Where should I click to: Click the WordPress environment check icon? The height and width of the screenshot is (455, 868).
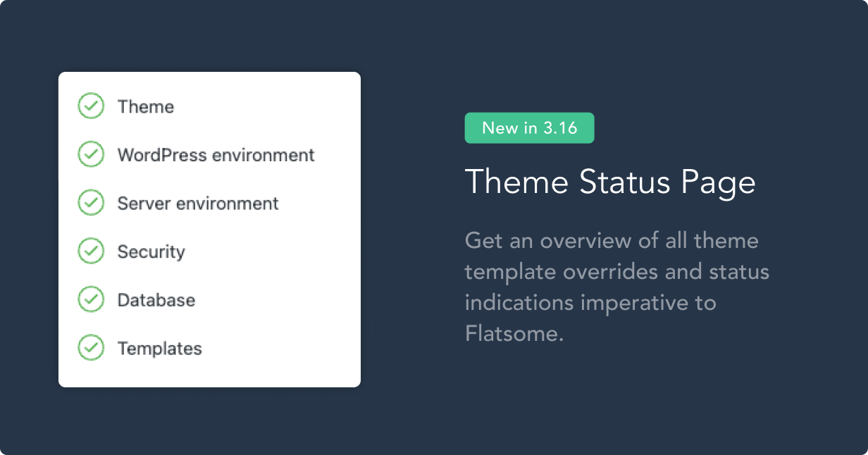(x=90, y=155)
